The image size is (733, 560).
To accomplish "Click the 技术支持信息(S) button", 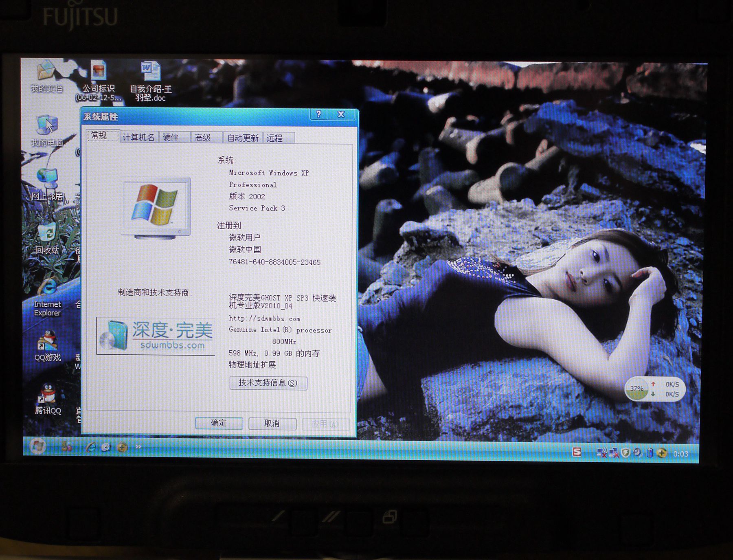I will coord(269,383).
